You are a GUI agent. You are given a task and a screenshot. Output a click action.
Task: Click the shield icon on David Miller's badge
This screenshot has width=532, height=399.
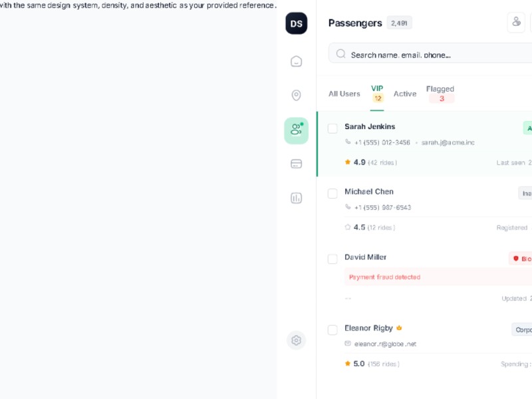515,259
